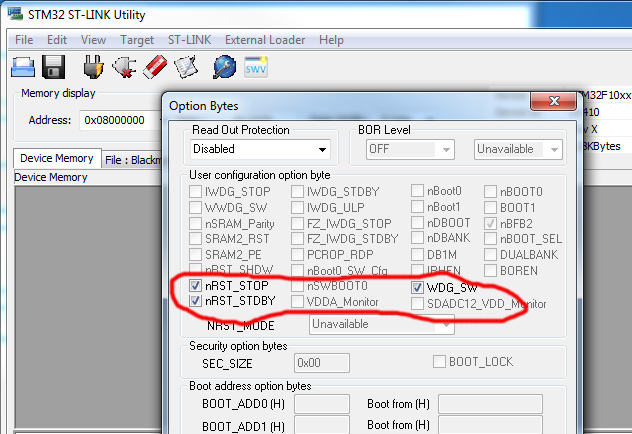Click the Full chip erase eraser icon
This screenshot has height=434, width=632.
pyautogui.click(x=155, y=67)
